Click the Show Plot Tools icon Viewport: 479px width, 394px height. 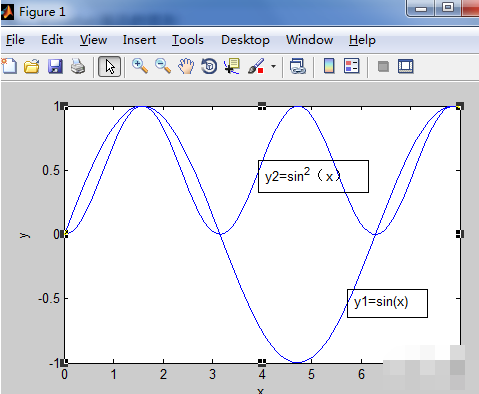[406, 66]
